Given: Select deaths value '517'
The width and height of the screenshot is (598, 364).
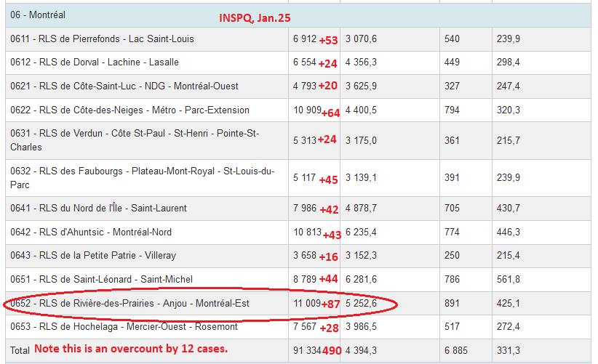Looking at the screenshot, I should click(452, 326).
